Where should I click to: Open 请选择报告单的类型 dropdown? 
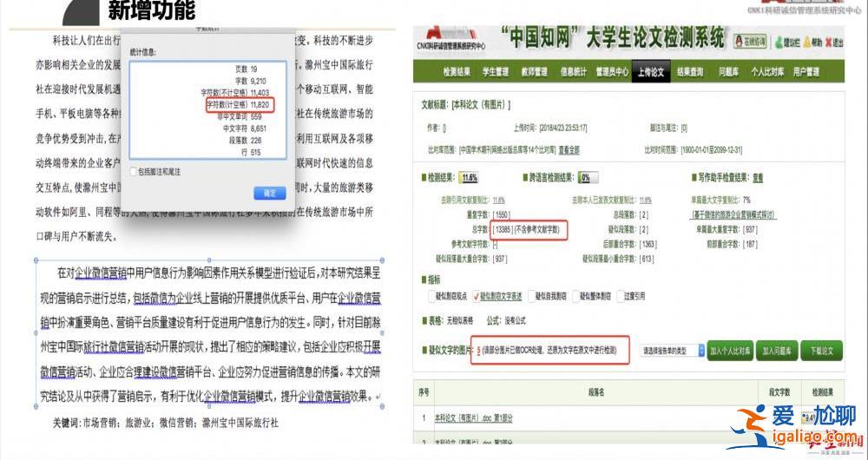[x=672, y=351]
